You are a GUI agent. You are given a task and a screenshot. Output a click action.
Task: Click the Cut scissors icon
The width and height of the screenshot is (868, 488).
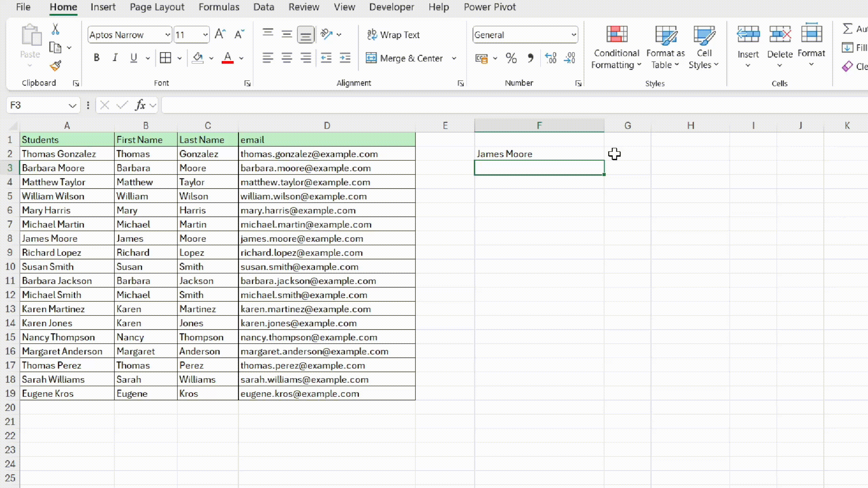click(55, 29)
